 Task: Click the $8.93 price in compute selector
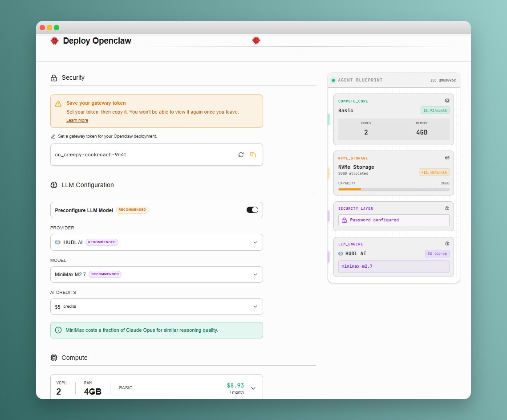pos(235,385)
